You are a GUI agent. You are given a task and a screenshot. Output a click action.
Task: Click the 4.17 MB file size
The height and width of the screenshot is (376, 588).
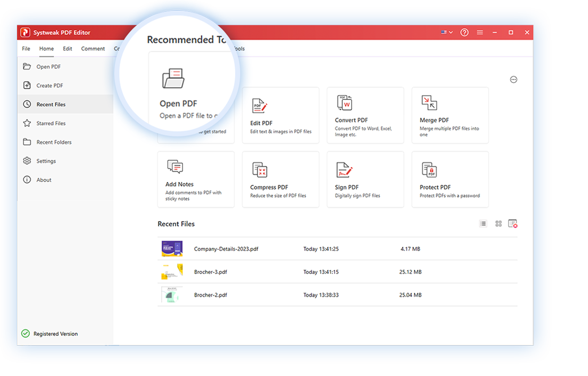410,249
